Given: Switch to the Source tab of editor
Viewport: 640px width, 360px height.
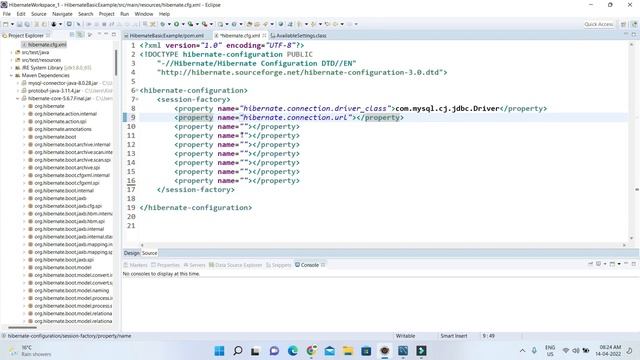Looking at the screenshot, I should 149,253.
